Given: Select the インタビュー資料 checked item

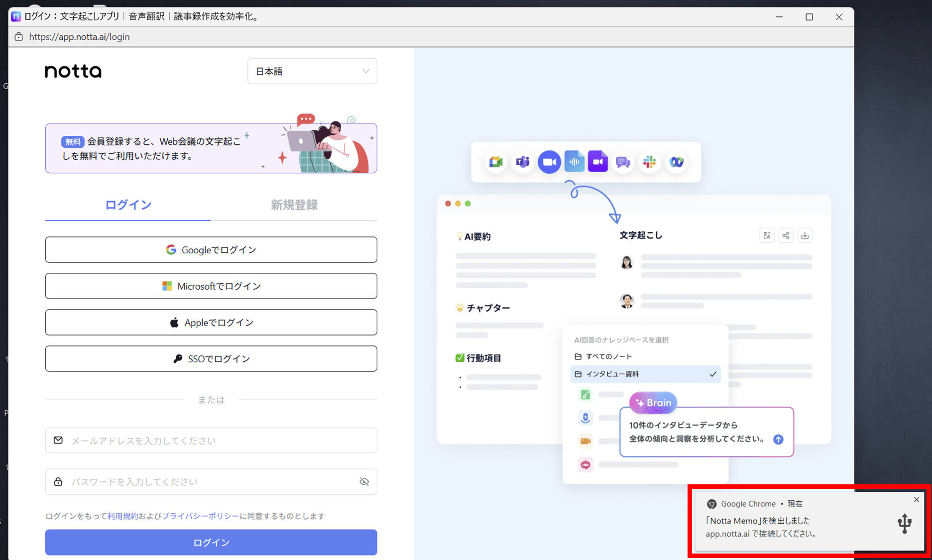Looking at the screenshot, I should (645, 374).
